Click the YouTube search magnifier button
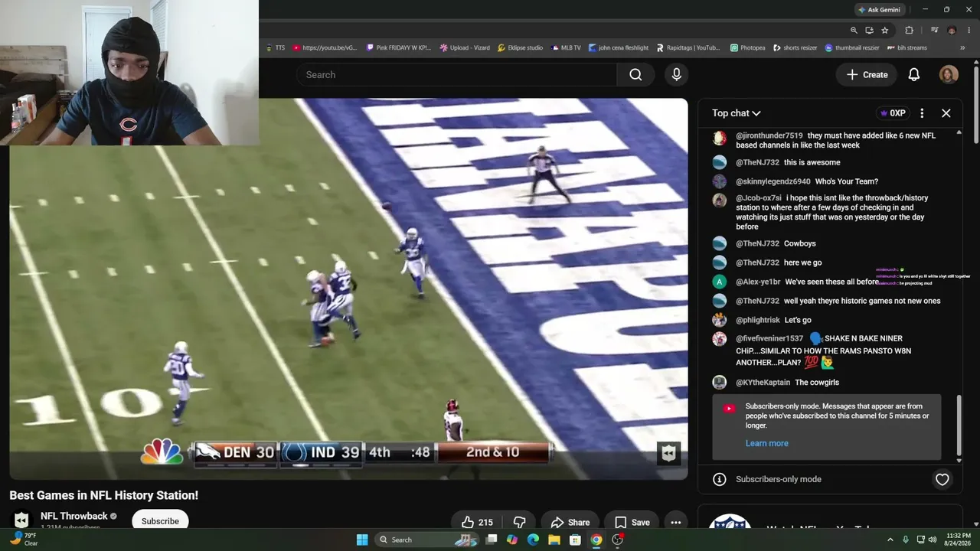 click(x=635, y=74)
